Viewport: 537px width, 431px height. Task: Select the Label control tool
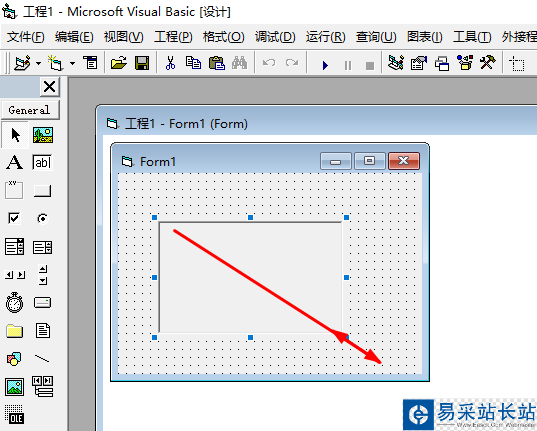[x=15, y=162]
